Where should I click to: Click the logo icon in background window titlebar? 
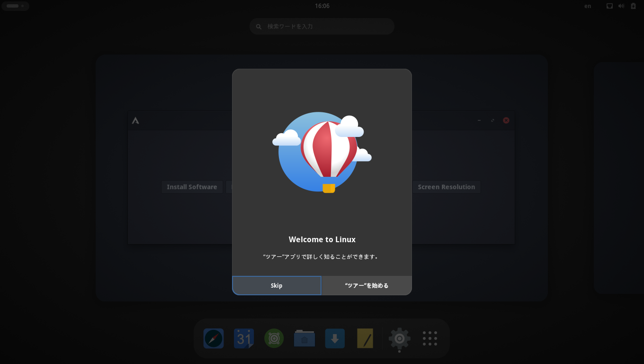point(135,120)
